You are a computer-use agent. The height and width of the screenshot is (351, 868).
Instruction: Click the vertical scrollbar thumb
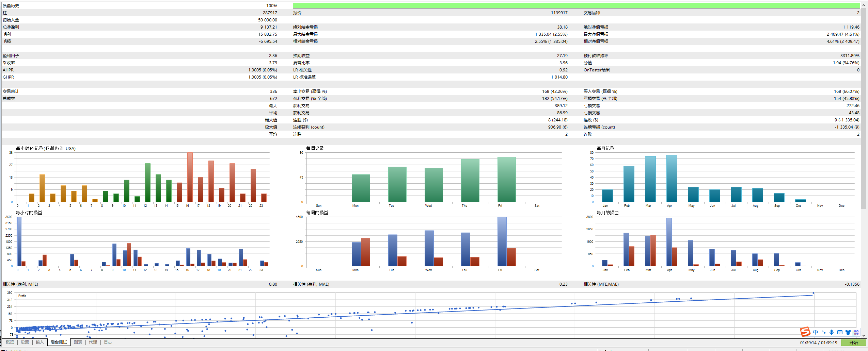tap(864, 108)
